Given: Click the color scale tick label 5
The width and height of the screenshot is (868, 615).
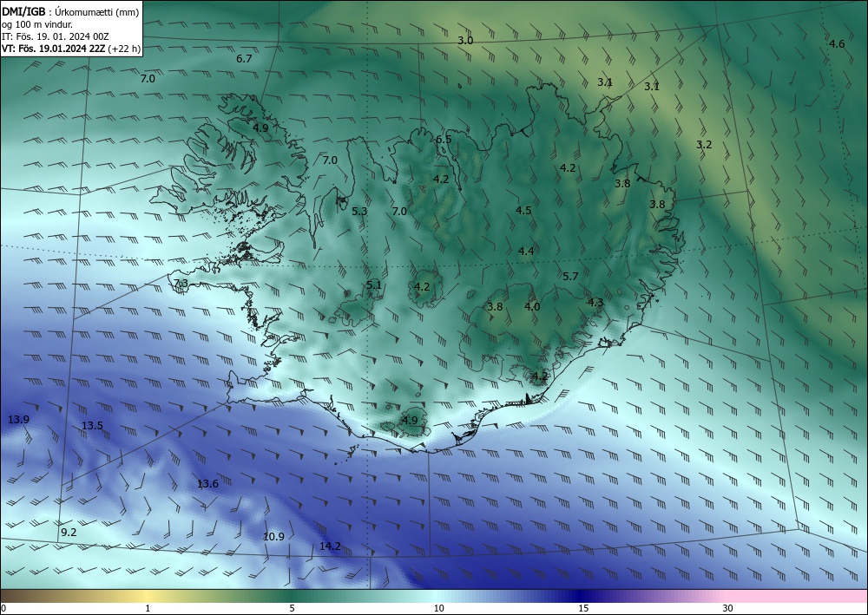Looking at the screenshot, I should pyautogui.click(x=292, y=609).
